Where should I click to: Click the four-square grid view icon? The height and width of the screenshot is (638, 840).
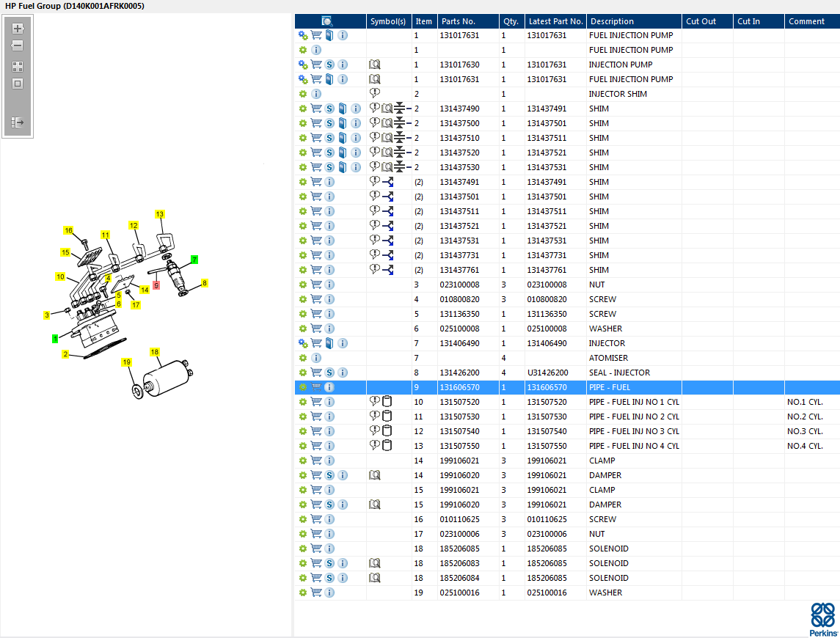18,66
